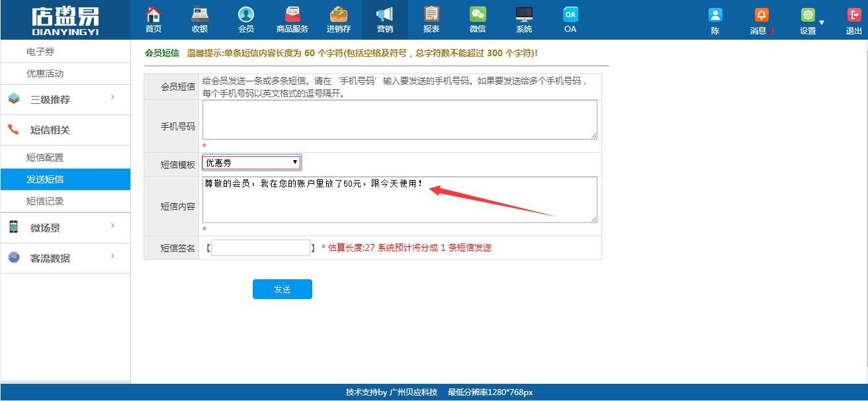Click the 微场景 menu label

coord(45,228)
